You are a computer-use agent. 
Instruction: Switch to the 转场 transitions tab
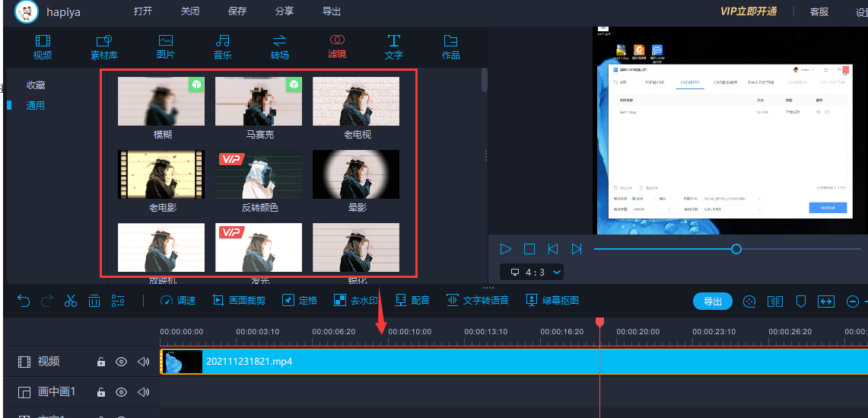(279, 46)
